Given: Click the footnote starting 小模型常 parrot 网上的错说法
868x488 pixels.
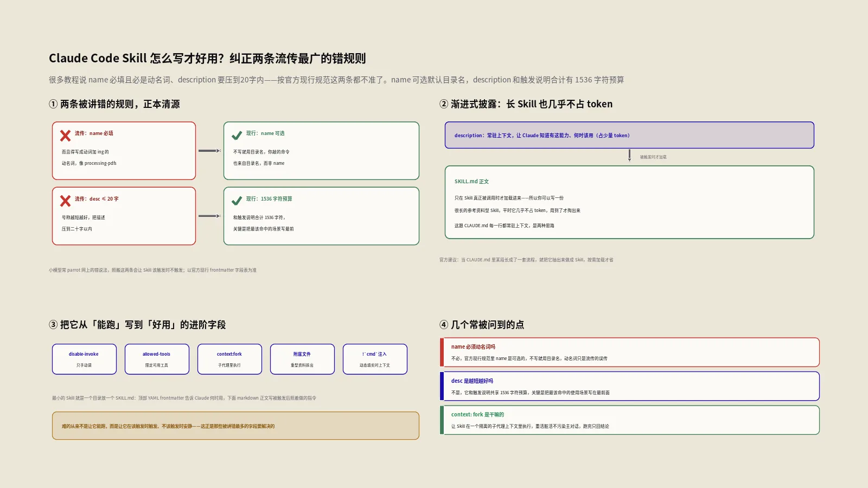Looking at the screenshot, I should click(x=152, y=270).
